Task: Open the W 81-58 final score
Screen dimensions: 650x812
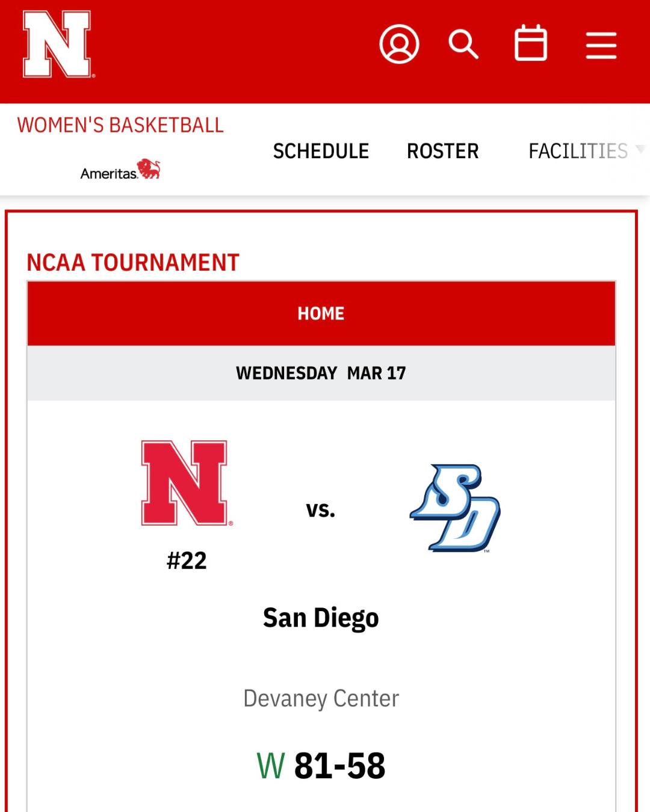Action: [x=321, y=766]
